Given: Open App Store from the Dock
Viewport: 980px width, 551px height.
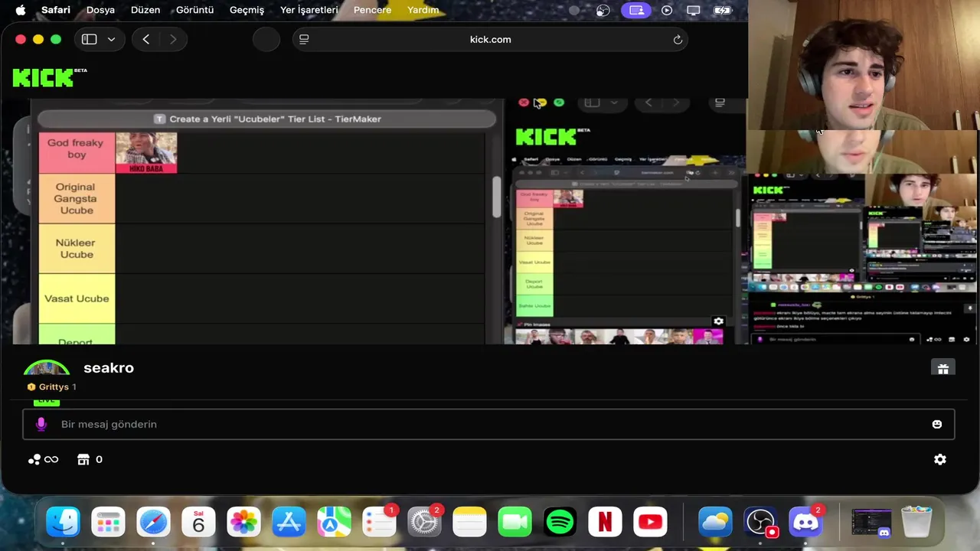Looking at the screenshot, I should pos(289,523).
